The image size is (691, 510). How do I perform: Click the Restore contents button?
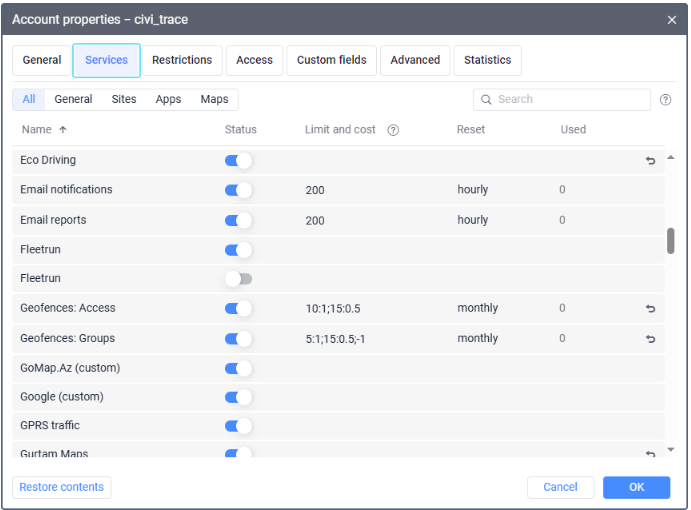click(62, 487)
